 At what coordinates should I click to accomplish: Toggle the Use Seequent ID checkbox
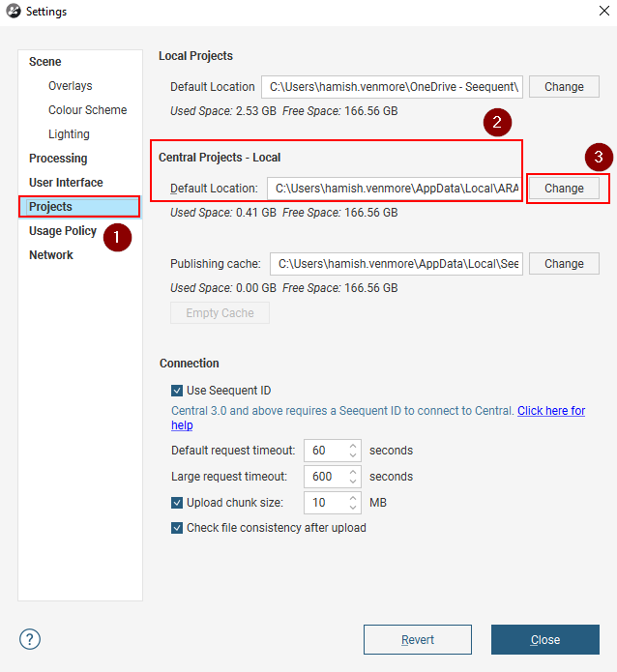click(x=177, y=391)
